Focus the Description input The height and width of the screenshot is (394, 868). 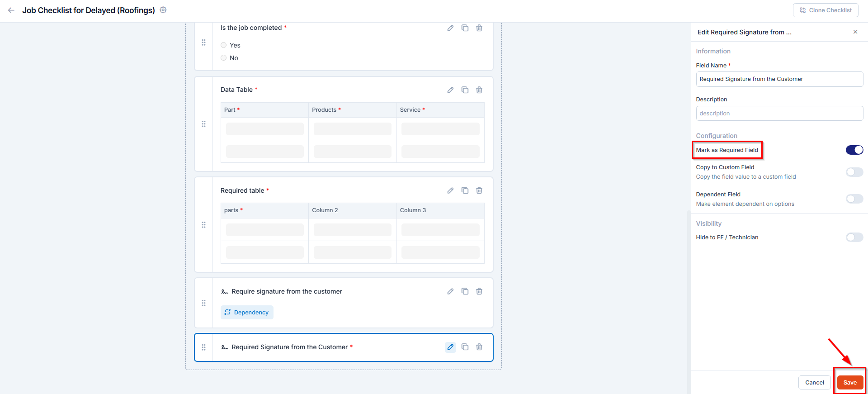(x=779, y=114)
